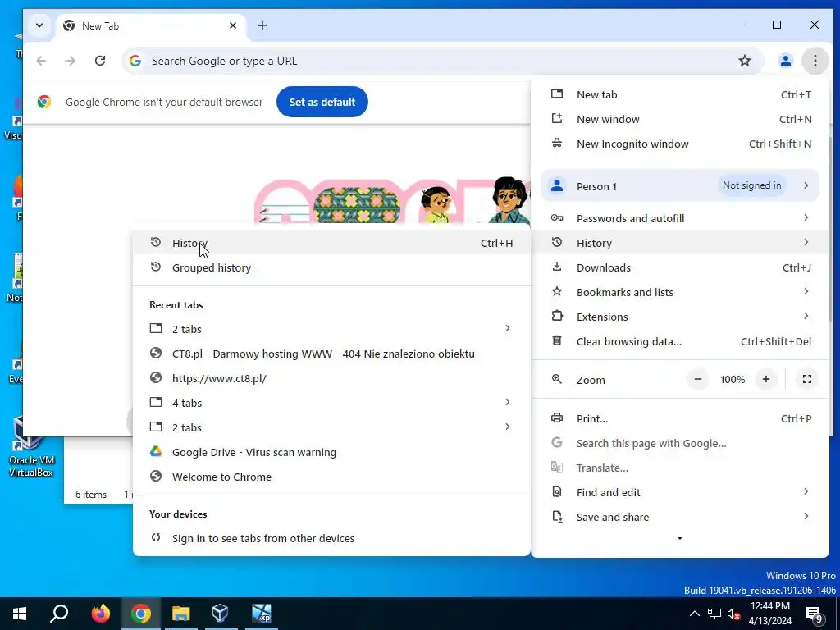This screenshot has width=840, height=630.
Task: Click Chrome icon in the taskbar
Action: 141,614
